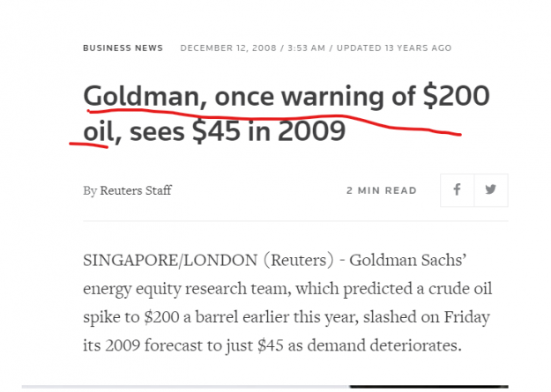This screenshot has height=392, width=551.
Task: Share the article via the Twitter bird icon
Action: coord(491,190)
